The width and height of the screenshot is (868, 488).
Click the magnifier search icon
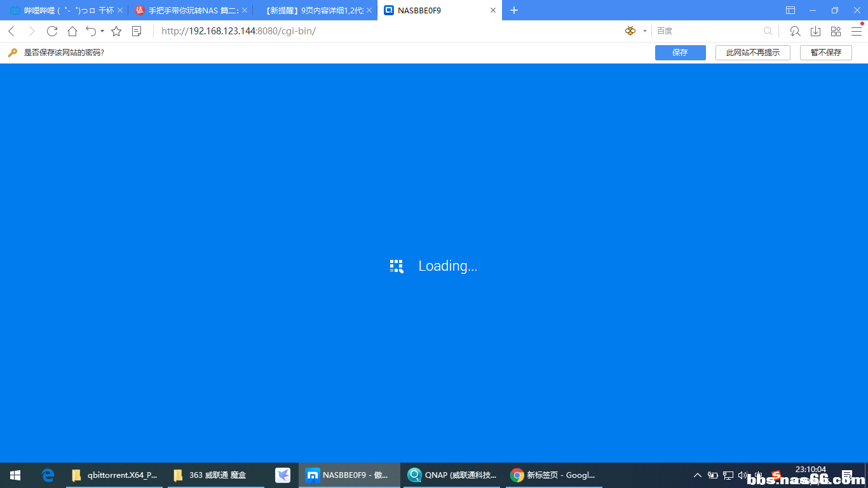pos(768,31)
